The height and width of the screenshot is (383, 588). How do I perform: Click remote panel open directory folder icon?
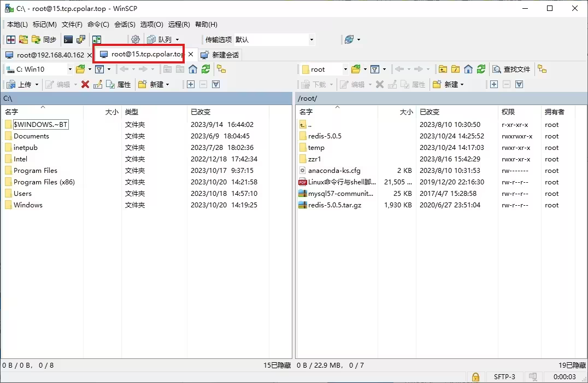pyautogui.click(x=356, y=69)
